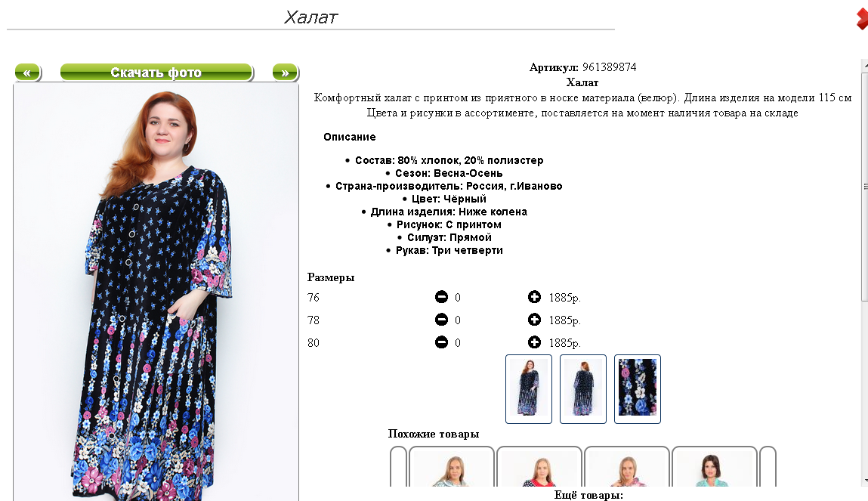The height and width of the screenshot is (501, 868).
Task: Go to next photo with » button
Action: 286,73
